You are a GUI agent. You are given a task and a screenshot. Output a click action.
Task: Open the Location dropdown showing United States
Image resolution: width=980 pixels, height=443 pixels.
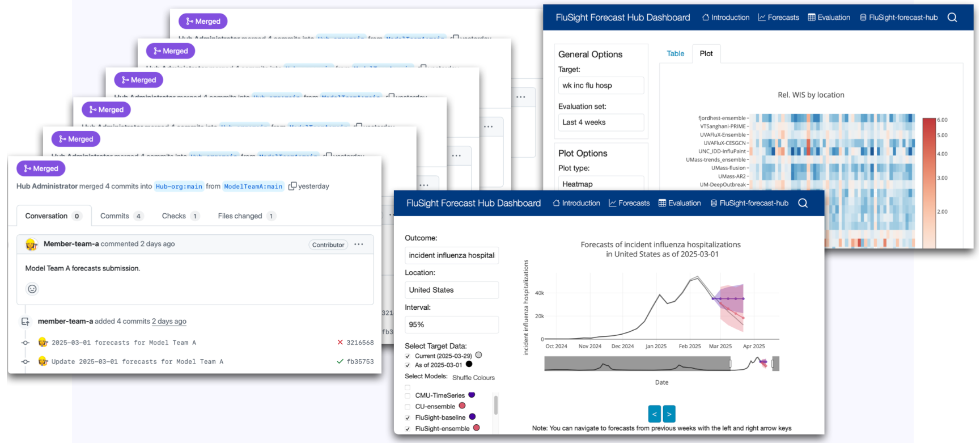[x=451, y=290]
